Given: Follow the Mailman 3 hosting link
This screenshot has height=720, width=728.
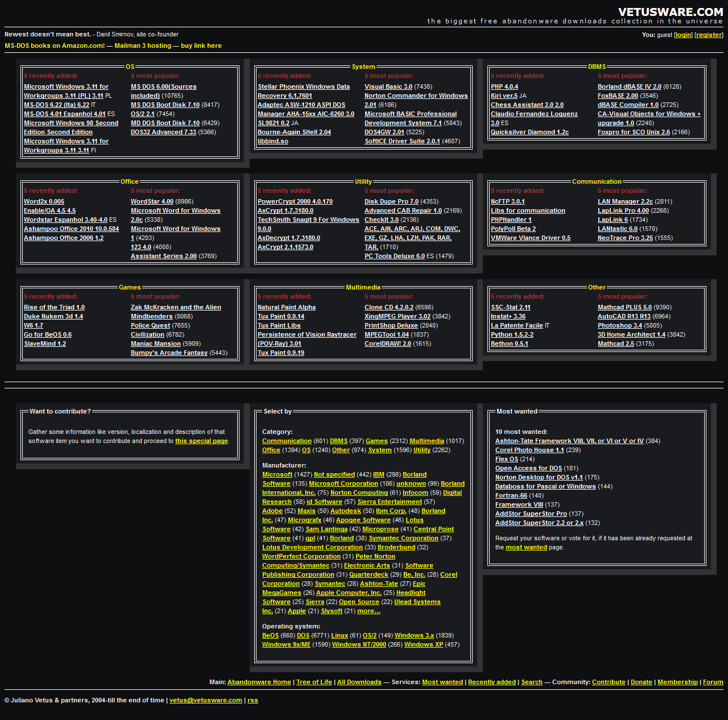Looking at the screenshot, I should point(143,45).
